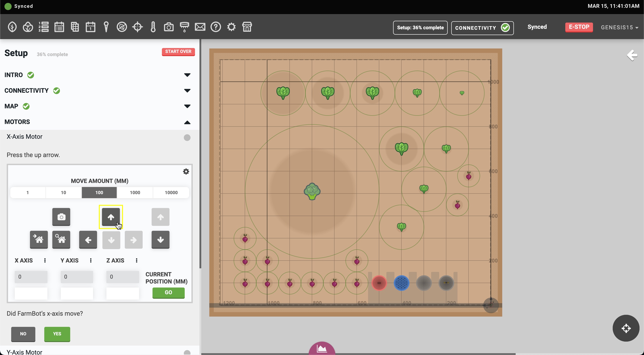Open the X AXIS options menu
Image resolution: width=644 pixels, height=355 pixels.
(x=45, y=260)
